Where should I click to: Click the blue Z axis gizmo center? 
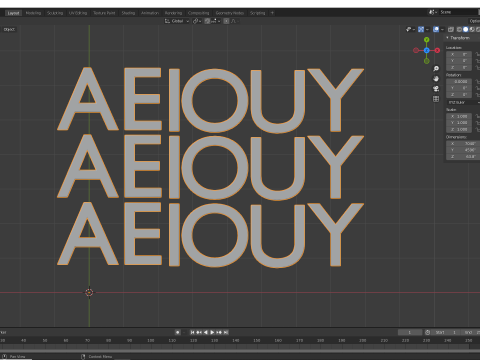point(427,50)
